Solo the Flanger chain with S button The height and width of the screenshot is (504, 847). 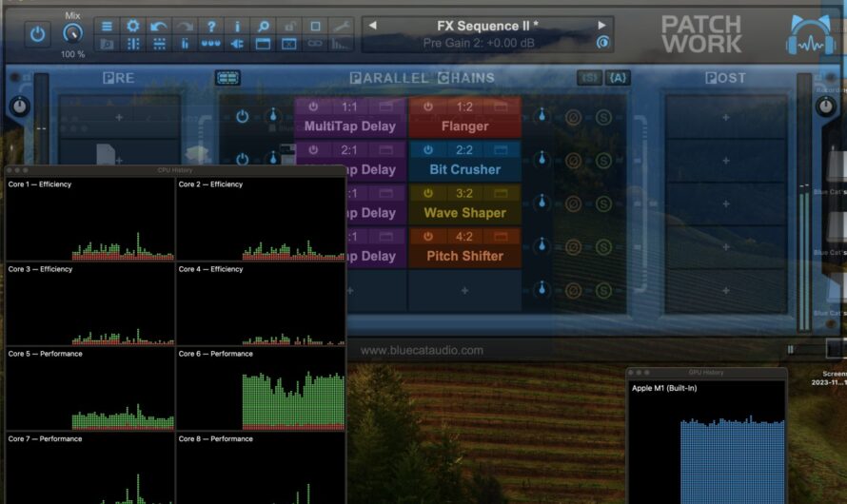[603, 117]
